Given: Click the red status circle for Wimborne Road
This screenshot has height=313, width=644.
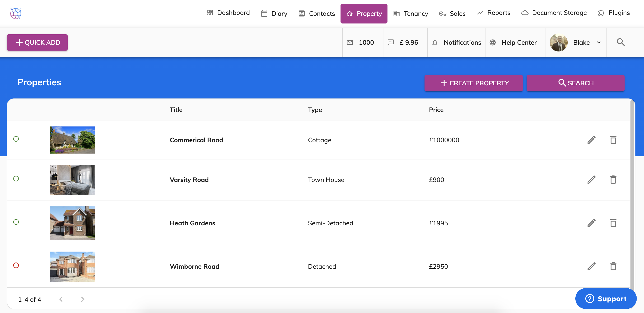Looking at the screenshot, I should pyautogui.click(x=16, y=266).
